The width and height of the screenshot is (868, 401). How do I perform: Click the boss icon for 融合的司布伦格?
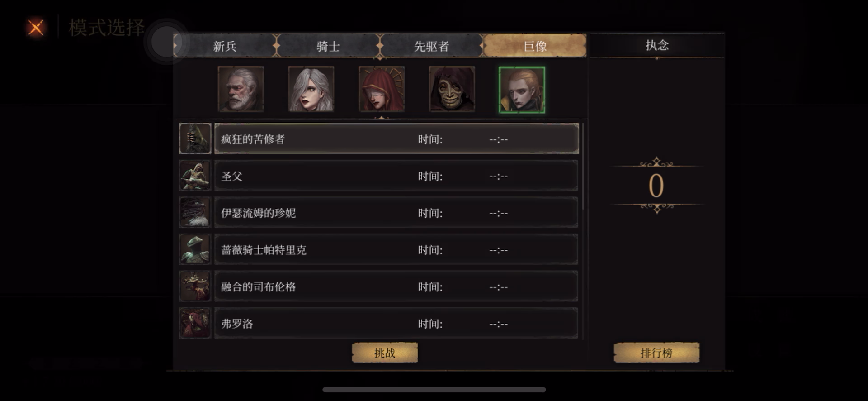click(x=195, y=286)
